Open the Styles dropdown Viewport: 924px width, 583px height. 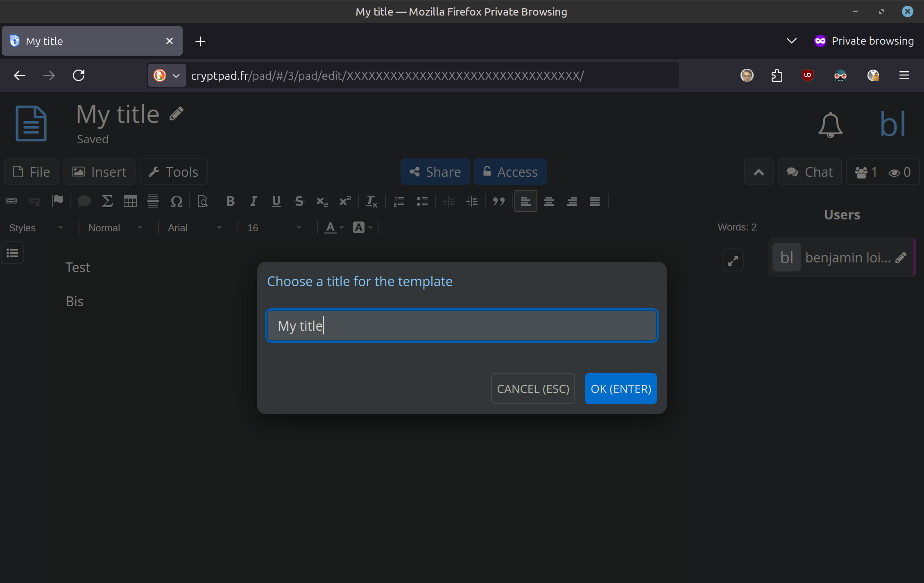coord(36,228)
